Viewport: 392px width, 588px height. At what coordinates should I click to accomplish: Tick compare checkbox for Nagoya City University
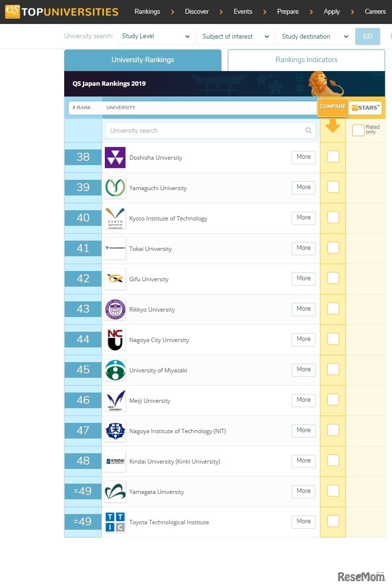tap(333, 339)
